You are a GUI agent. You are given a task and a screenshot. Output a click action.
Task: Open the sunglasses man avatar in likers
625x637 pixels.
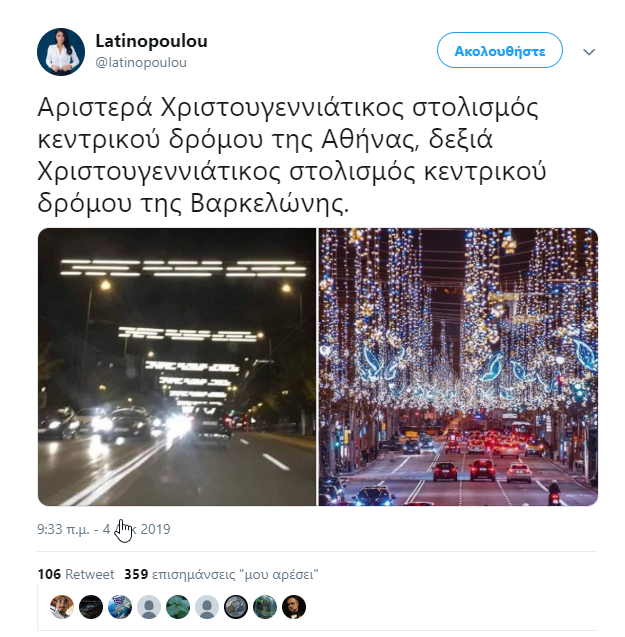(62, 607)
